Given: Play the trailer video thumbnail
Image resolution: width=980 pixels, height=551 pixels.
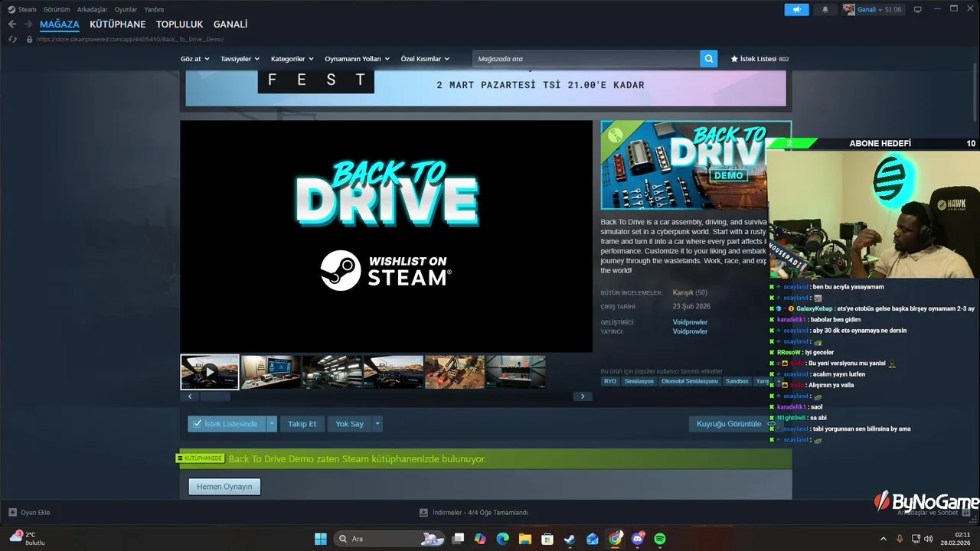Looking at the screenshot, I should pyautogui.click(x=210, y=372).
